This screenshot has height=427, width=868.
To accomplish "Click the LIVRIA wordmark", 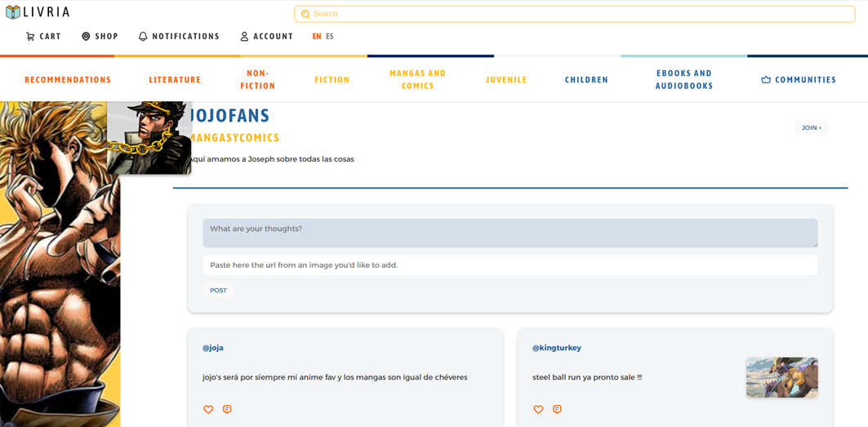I will 47,11.
